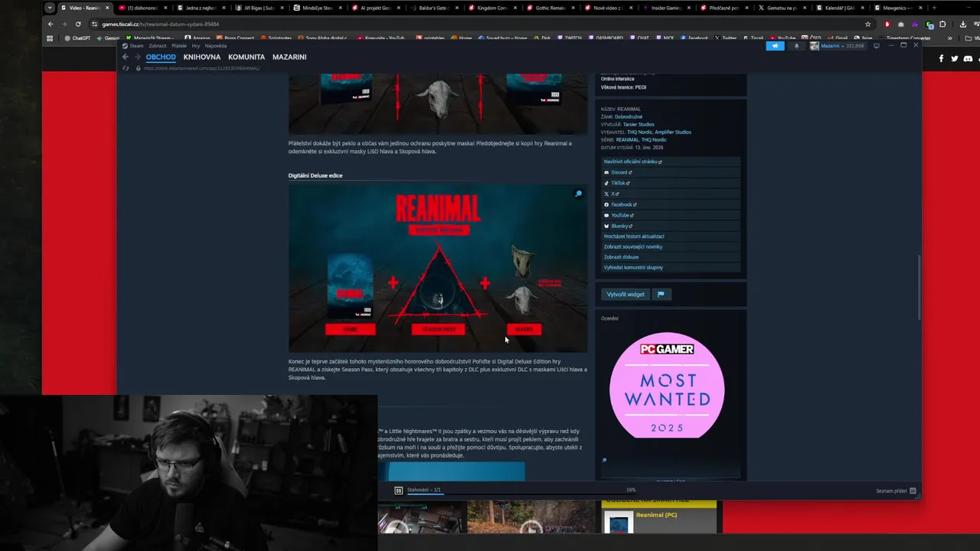Click the Steam store URL field

pos(203,68)
